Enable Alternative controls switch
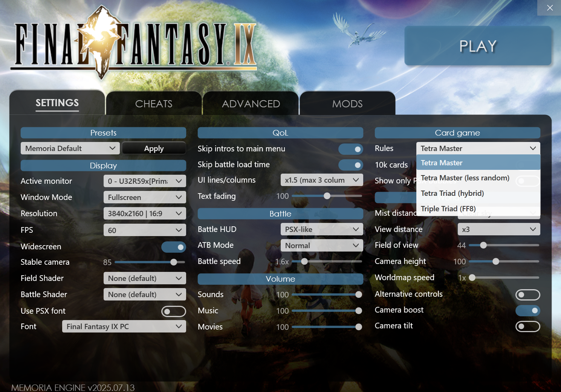The height and width of the screenshot is (392, 561). (x=528, y=295)
